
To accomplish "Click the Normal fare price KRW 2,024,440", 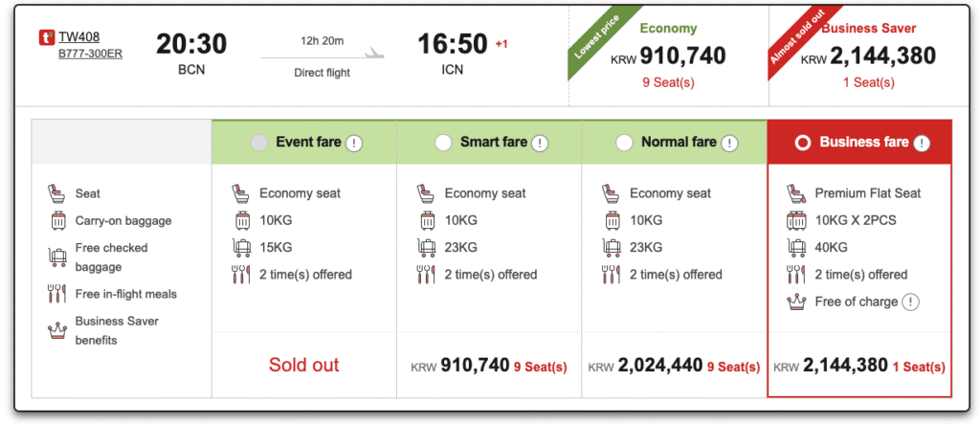I will click(x=646, y=366).
